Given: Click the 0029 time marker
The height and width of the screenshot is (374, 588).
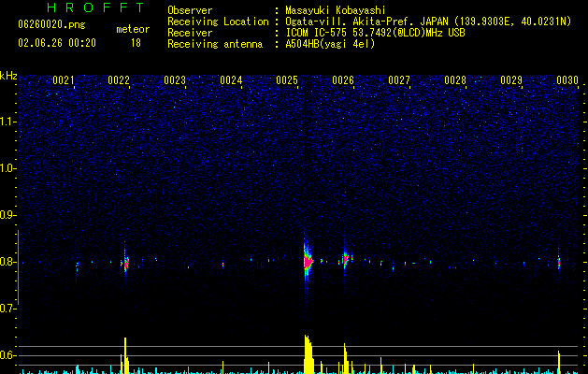Looking at the screenshot, I should pos(511,80).
